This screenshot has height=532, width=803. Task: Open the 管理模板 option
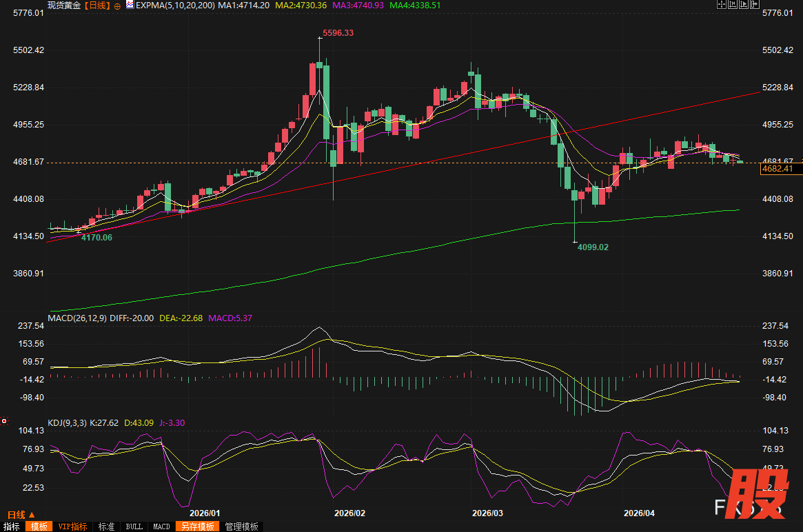pyautogui.click(x=242, y=526)
